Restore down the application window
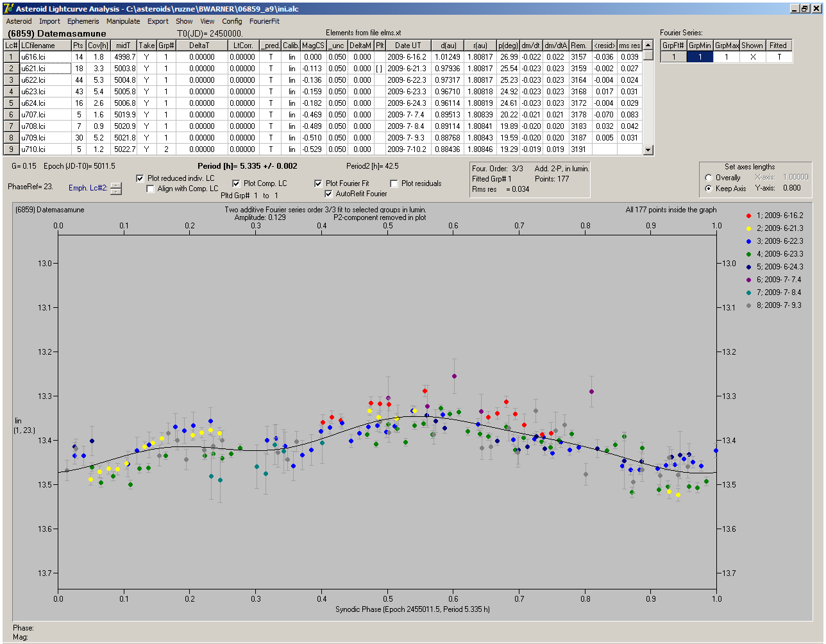The width and height of the screenshot is (826, 644). tap(804, 8)
